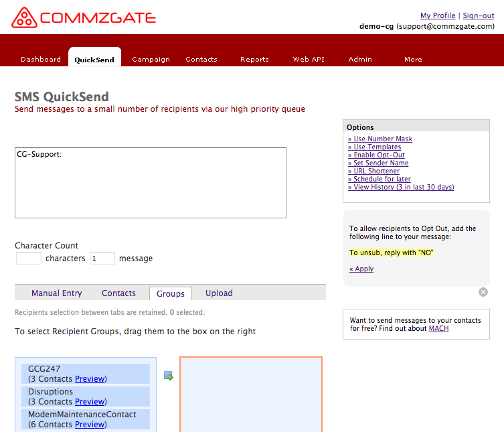Image resolution: width=504 pixels, height=432 pixels.
Task: Click Use Number Mask option
Action: [380, 139]
